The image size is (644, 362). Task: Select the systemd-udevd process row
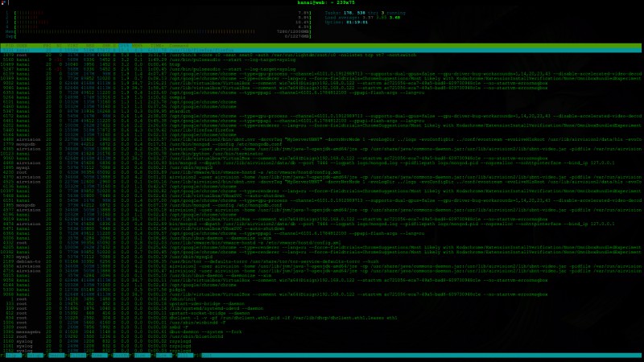pos(320,308)
